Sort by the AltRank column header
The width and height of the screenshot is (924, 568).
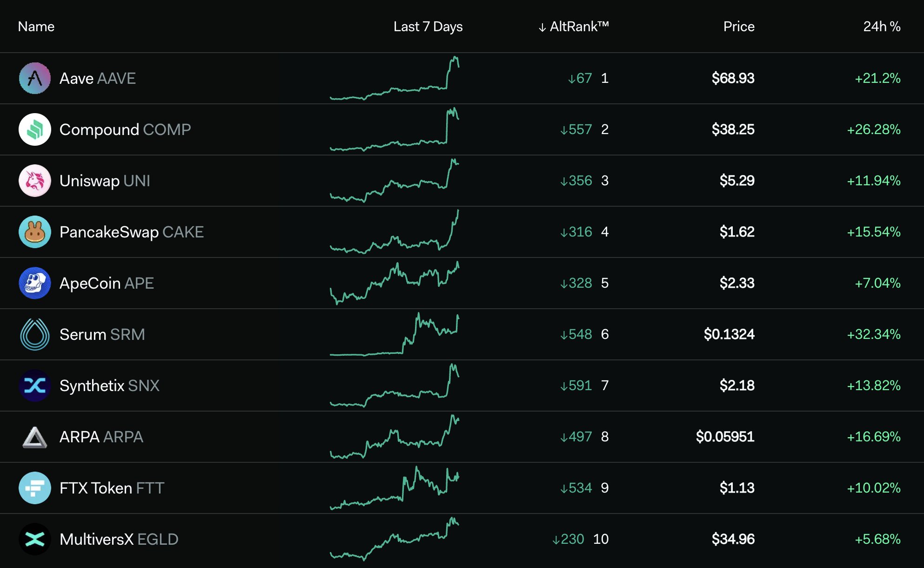pyautogui.click(x=573, y=27)
